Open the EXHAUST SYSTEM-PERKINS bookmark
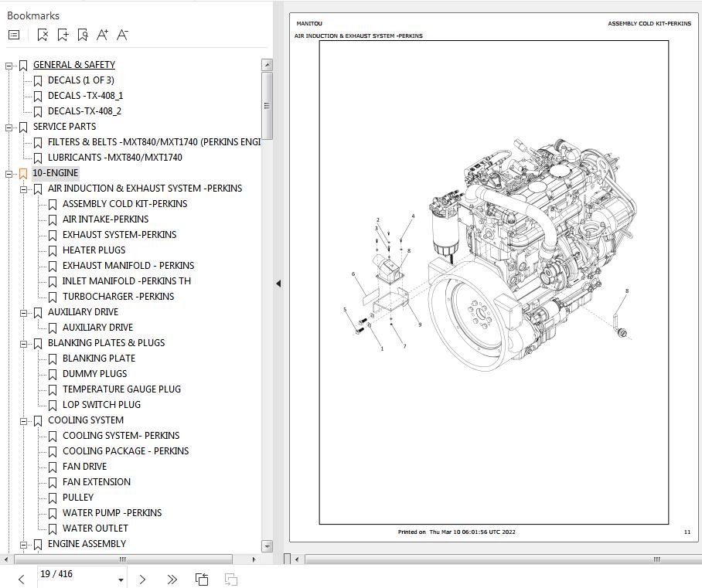Image resolution: width=702 pixels, height=588 pixels. 120,234
